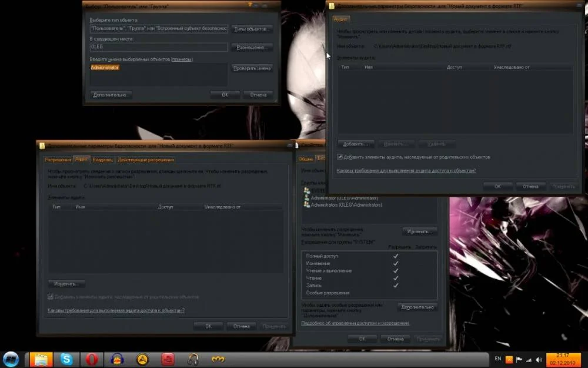Viewport: 588px width, 368px height.
Task: Open the audit requirements help link
Action: click(x=406, y=171)
